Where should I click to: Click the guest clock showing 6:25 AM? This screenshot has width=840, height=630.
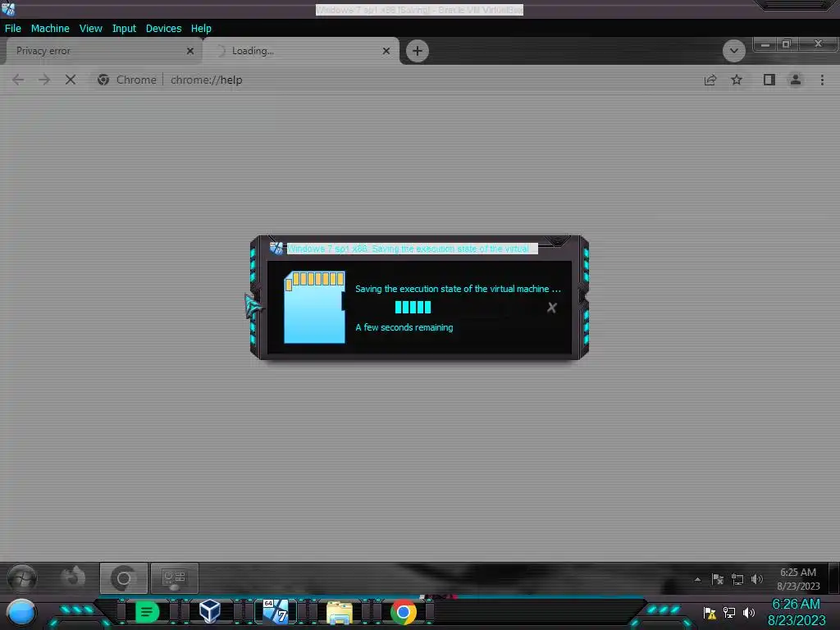[x=798, y=579]
